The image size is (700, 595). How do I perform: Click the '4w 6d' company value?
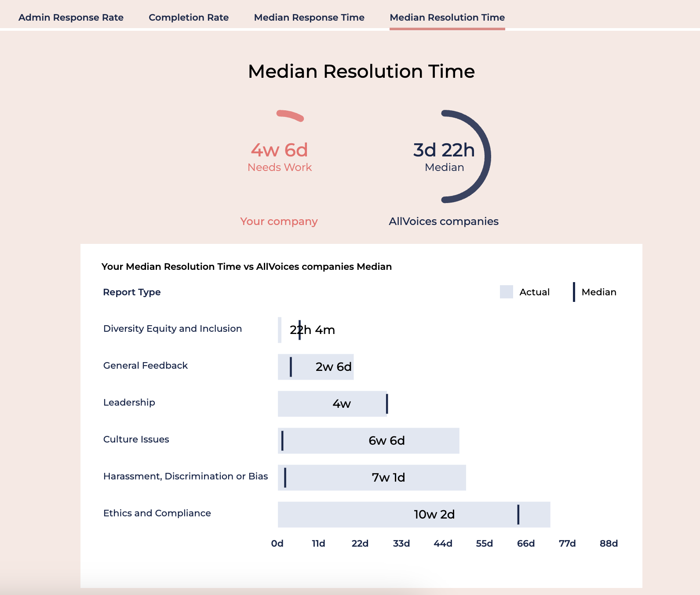(x=280, y=150)
